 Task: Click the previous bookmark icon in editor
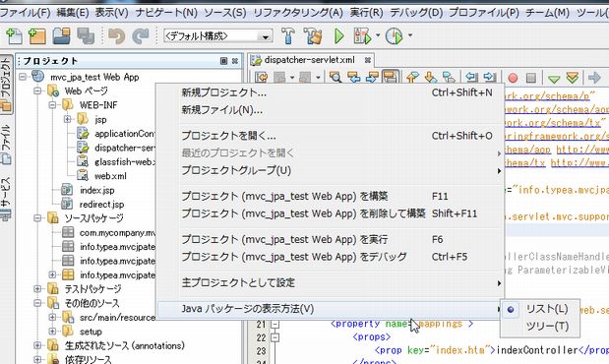coord(413,77)
